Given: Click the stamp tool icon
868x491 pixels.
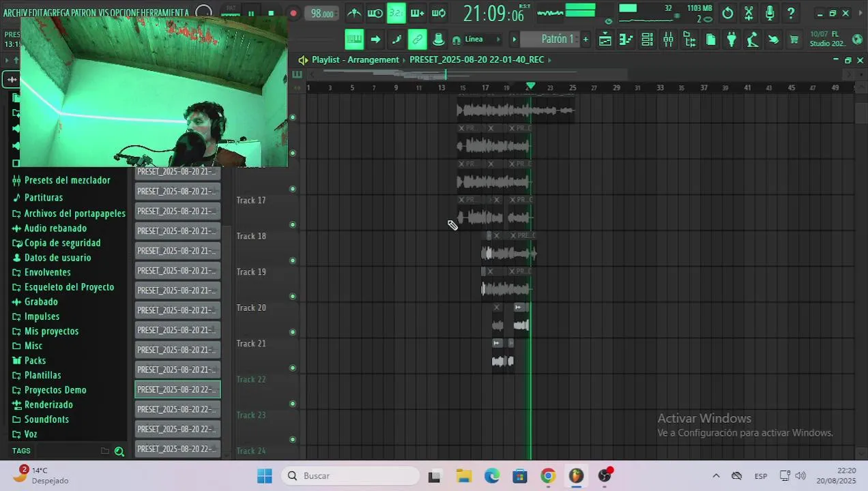Looking at the screenshot, I should (439, 40).
